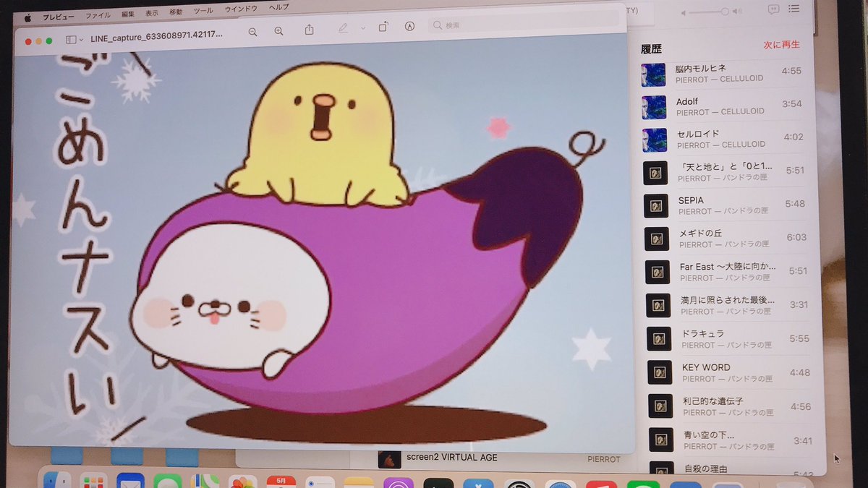Image resolution: width=868 pixels, height=488 pixels.
Task: Switch to the 履歴 tab in Music
Action: tap(652, 49)
